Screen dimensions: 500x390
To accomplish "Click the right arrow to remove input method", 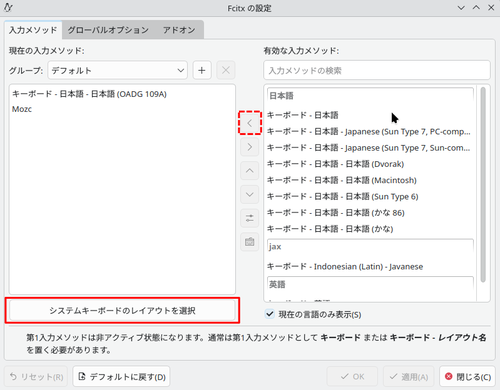I will [250, 147].
